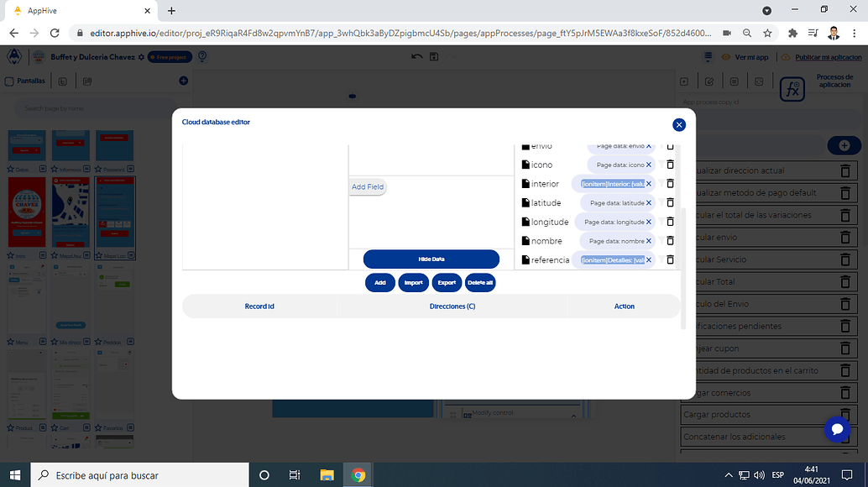Click Add Field in the database editor
The width and height of the screenshot is (868, 487).
368,186
